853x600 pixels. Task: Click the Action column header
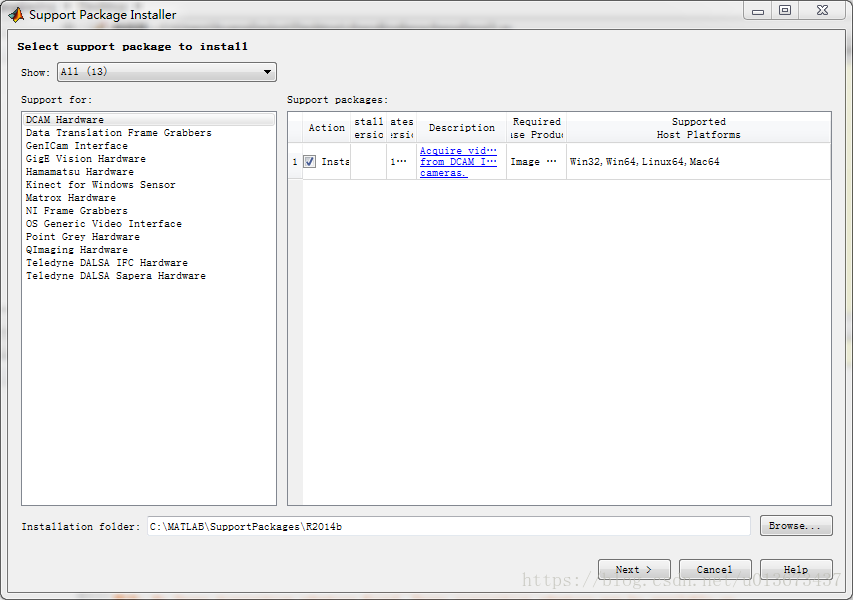point(326,128)
